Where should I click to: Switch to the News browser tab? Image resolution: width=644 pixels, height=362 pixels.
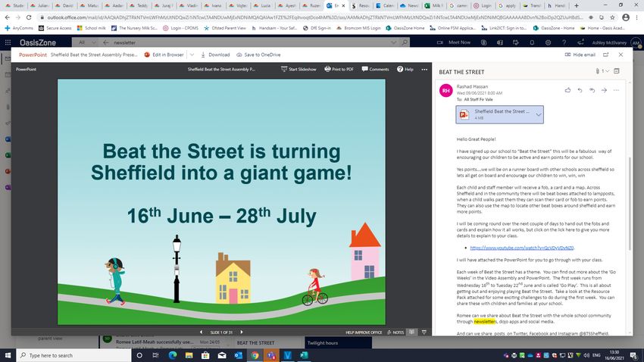[409, 6]
